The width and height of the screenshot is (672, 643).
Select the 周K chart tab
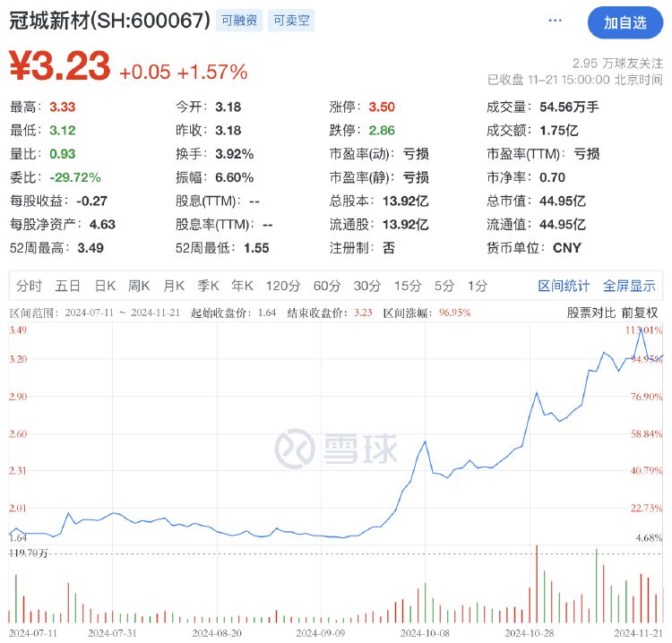pyautogui.click(x=139, y=286)
